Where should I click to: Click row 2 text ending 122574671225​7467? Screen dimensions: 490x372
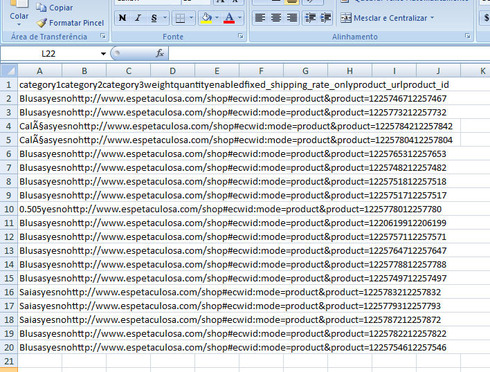pyautogui.click(x=233, y=99)
